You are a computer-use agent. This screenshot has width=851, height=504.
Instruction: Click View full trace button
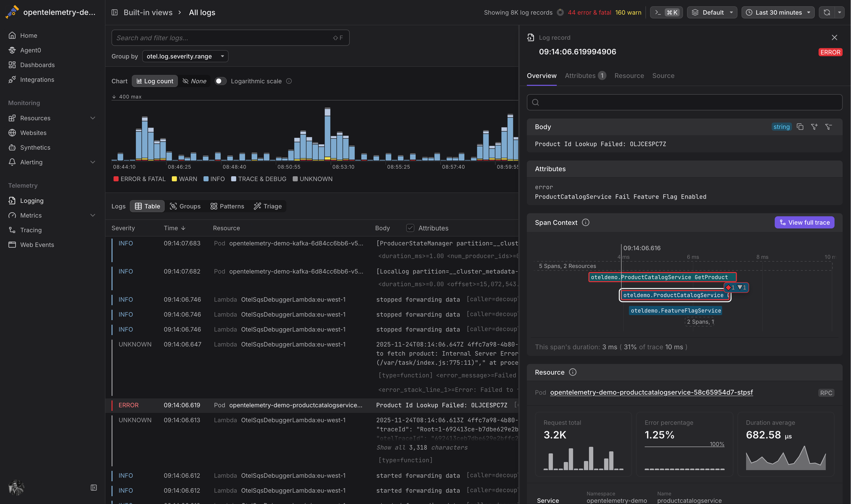(x=804, y=222)
